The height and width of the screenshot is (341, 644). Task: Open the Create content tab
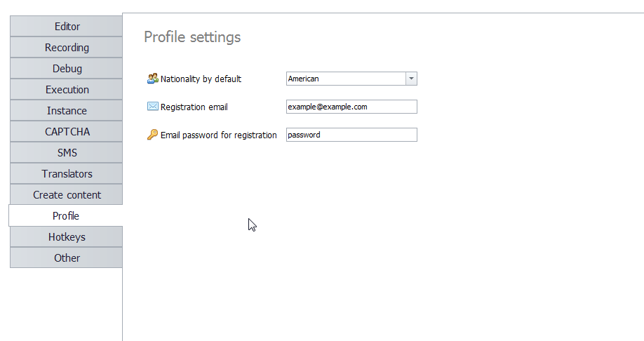[x=67, y=195]
